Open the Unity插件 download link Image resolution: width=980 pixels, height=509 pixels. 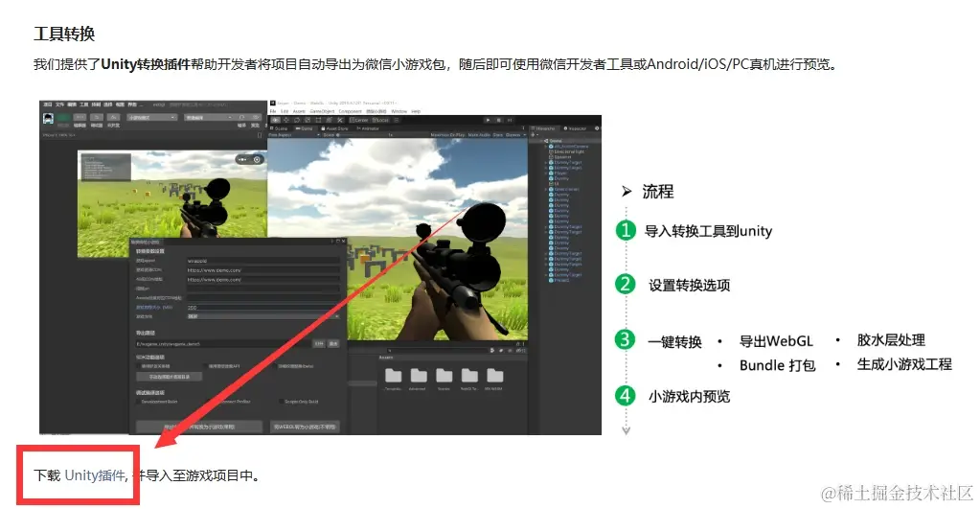click(95, 475)
